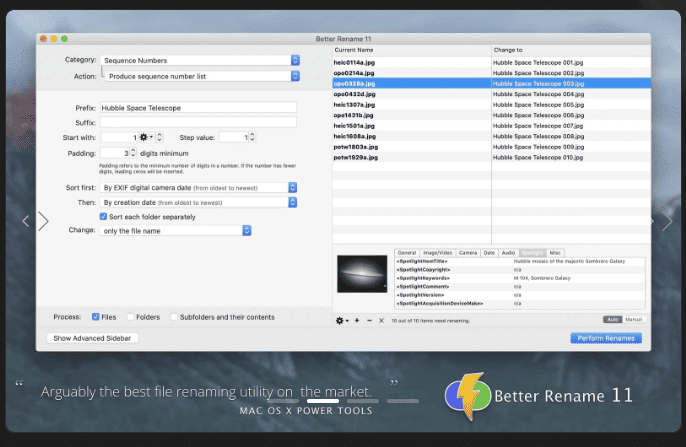Open Sort first dropdown By EXIF digital camera date
The height and width of the screenshot is (447, 686).
point(198,188)
